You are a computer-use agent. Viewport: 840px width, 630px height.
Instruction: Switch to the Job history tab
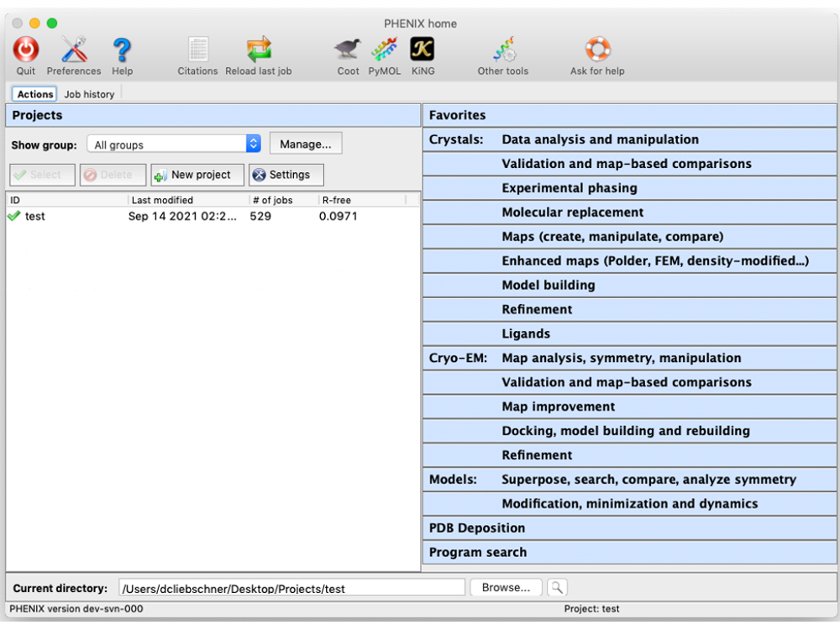(x=89, y=94)
